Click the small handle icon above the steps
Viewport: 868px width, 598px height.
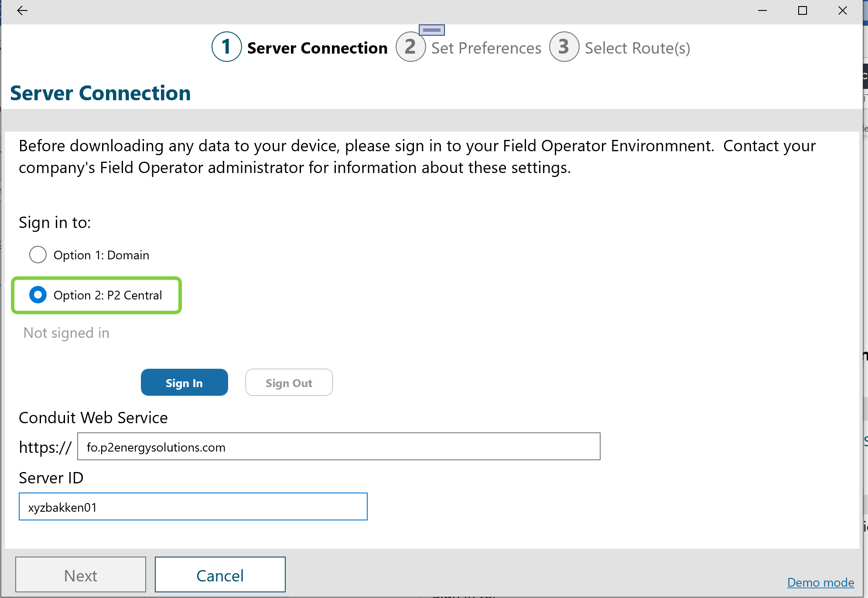[431, 30]
